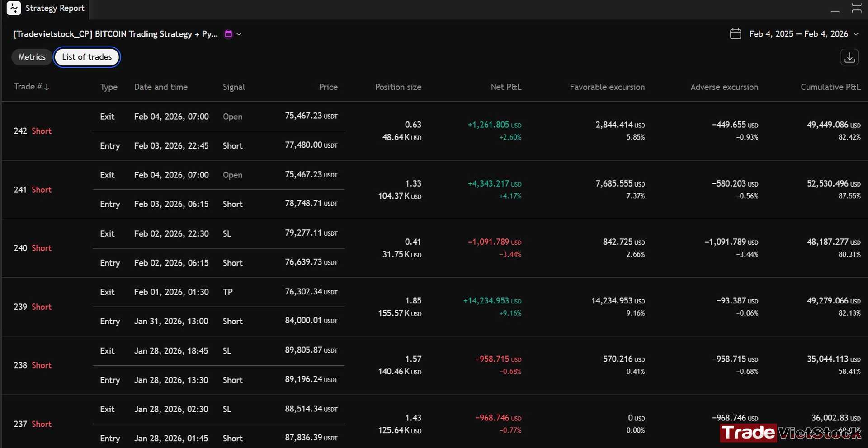Click the Signal column header
This screenshot has height=448, width=868.
234,87
